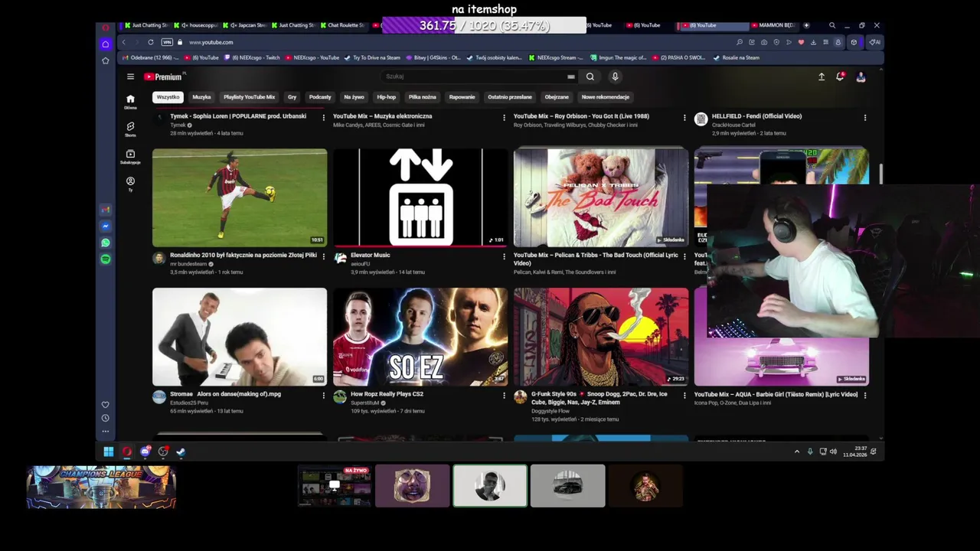
Task: Open the Elevator Music video title
Action: click(371, 256)
